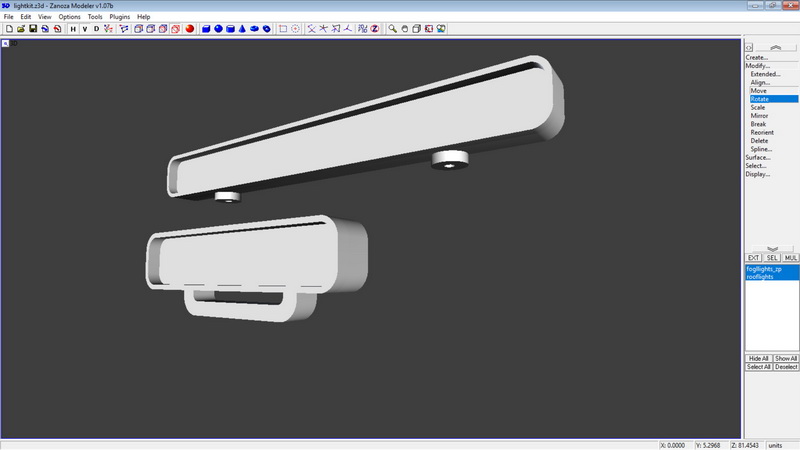Expand the Create... command group
The width and height of the screenshot is (800, 450).
(x=757, y=57)
